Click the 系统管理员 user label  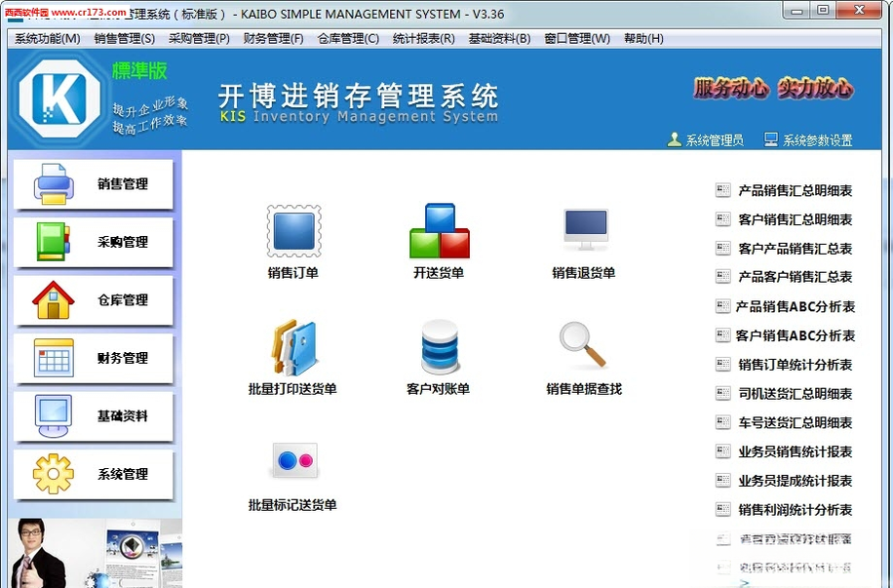(715, 140)
